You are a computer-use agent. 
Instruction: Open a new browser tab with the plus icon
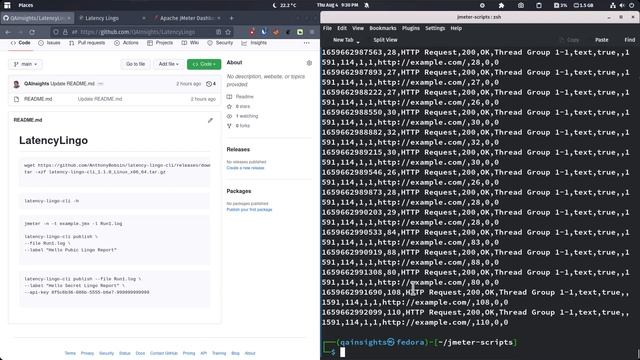pos(231,18)
